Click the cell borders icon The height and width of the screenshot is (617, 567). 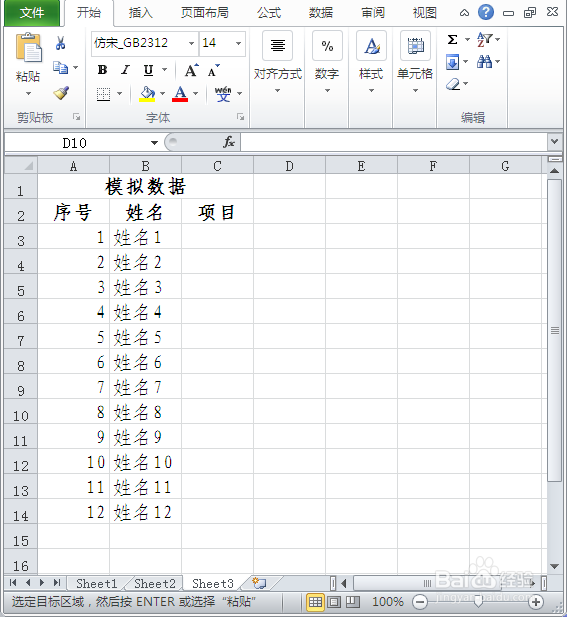coord(103,94)
